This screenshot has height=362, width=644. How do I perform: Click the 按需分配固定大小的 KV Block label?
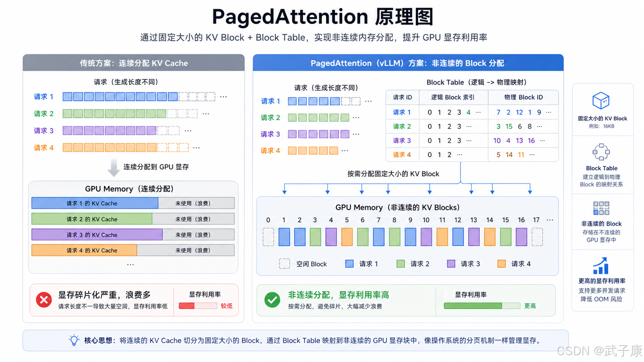pyautogui.click(x=393, y=174)
